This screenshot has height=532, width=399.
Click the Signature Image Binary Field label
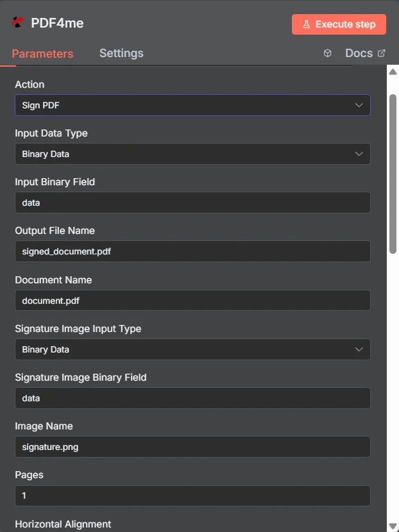[x=81, y=378]
